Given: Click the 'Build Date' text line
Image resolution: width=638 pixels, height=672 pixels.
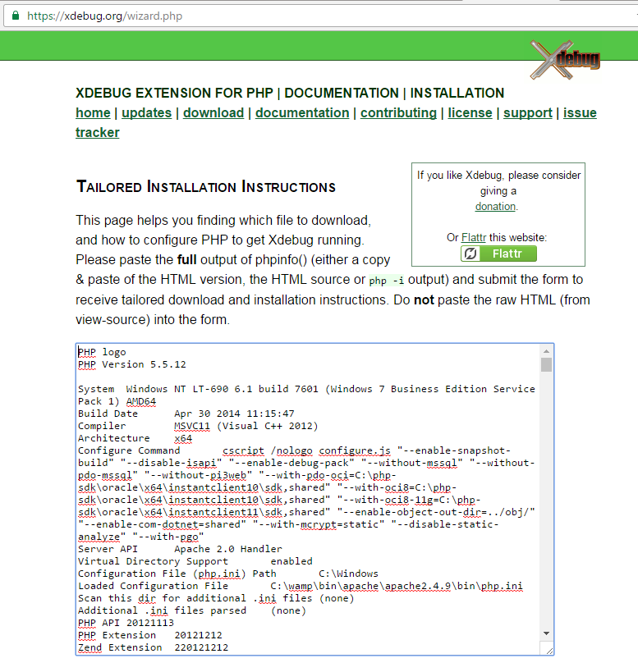Looking at the screenshot, I should click(x=186, y=414).
